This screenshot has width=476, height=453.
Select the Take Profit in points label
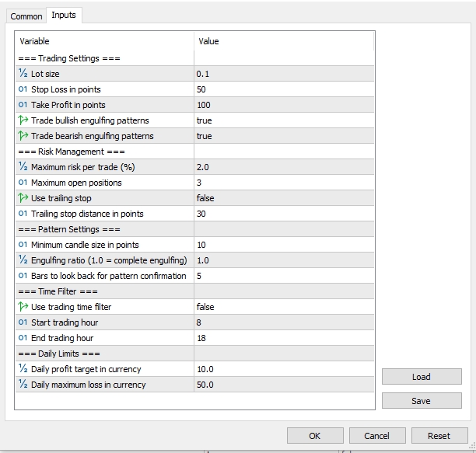coord(68,105)
